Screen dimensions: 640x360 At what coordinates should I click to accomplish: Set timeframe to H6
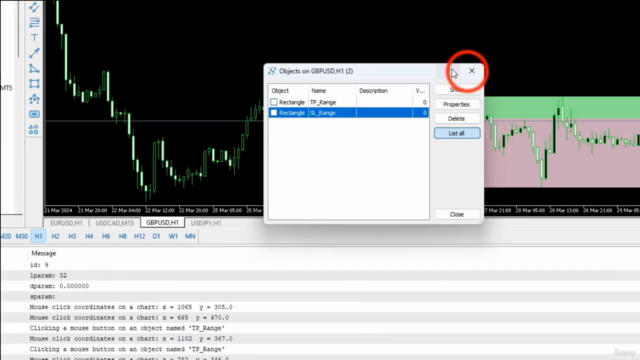pos(106,236)
